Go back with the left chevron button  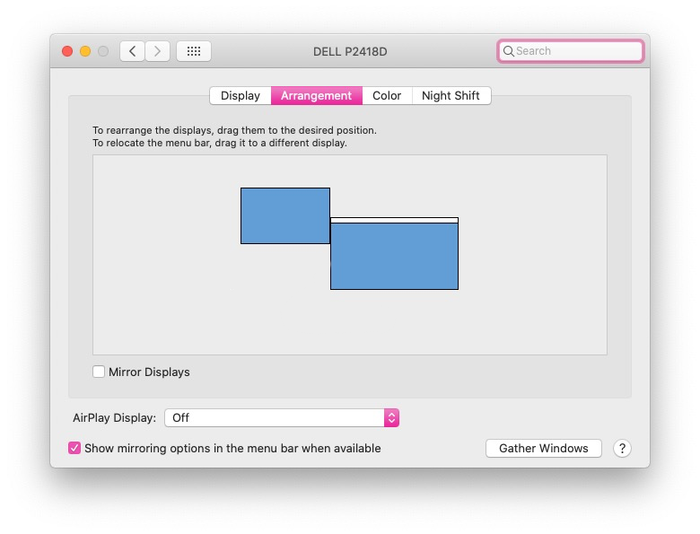[132, 51]
